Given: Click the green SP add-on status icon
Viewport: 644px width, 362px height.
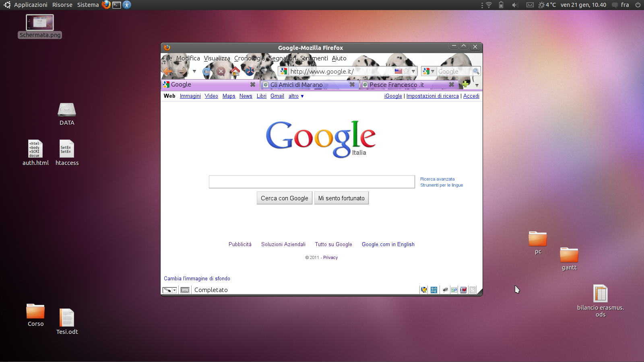Looking at the screenshot, I should (454, 290).
